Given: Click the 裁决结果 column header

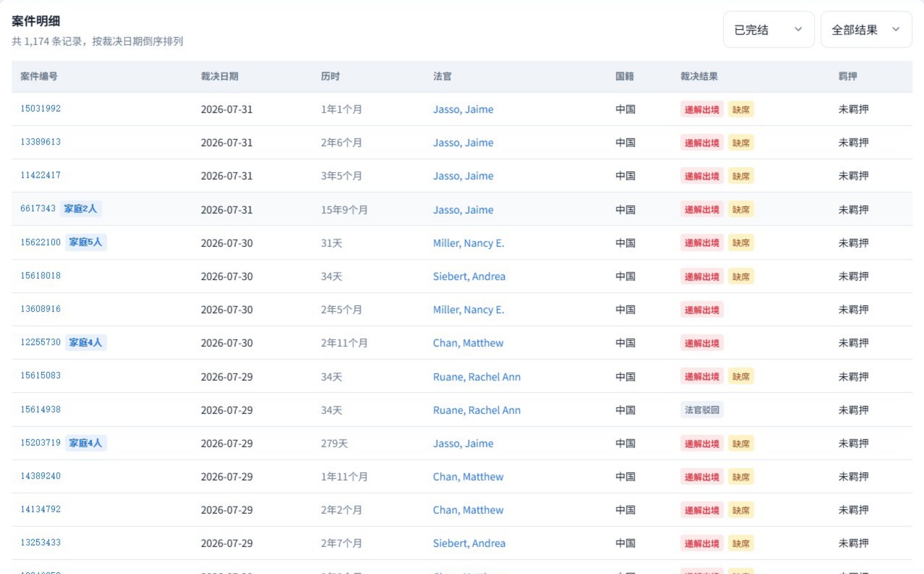Looking at the screenshot, I should 699,76.
